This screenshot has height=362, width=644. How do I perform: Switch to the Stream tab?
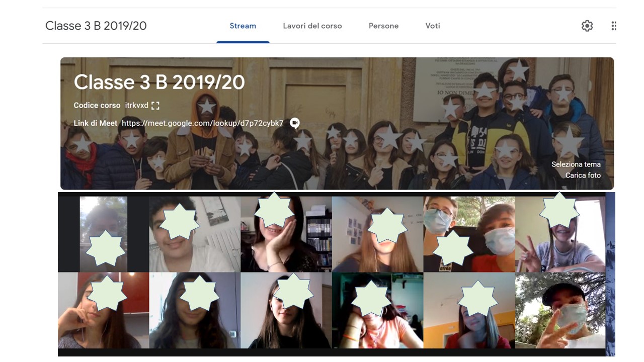(243, 26)
